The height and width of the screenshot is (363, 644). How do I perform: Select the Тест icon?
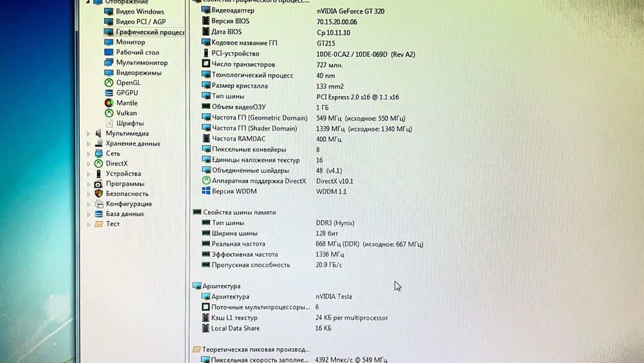(99, 224)
